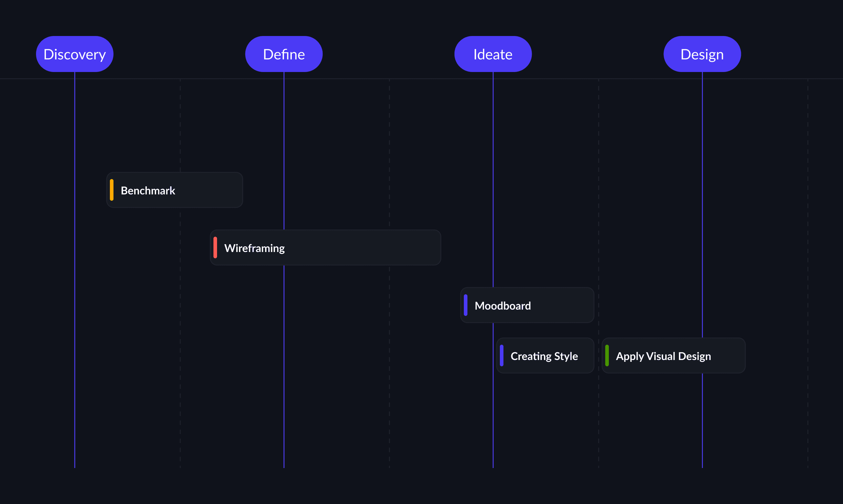This screenshot has height=504, width=843.
Task: Click the green marker on Apply Visual Design
Action: click(607, 355)
